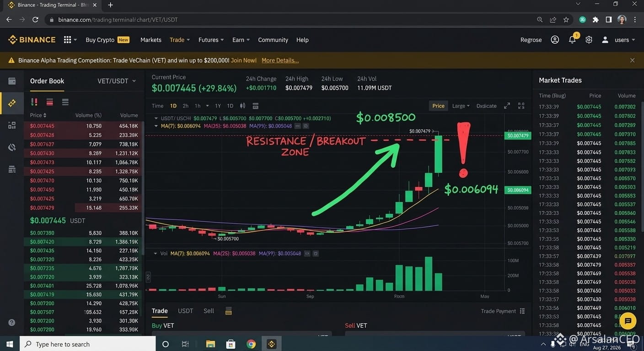
Task: Select the Trade tab below the chart
Action: tap(160, 311)
